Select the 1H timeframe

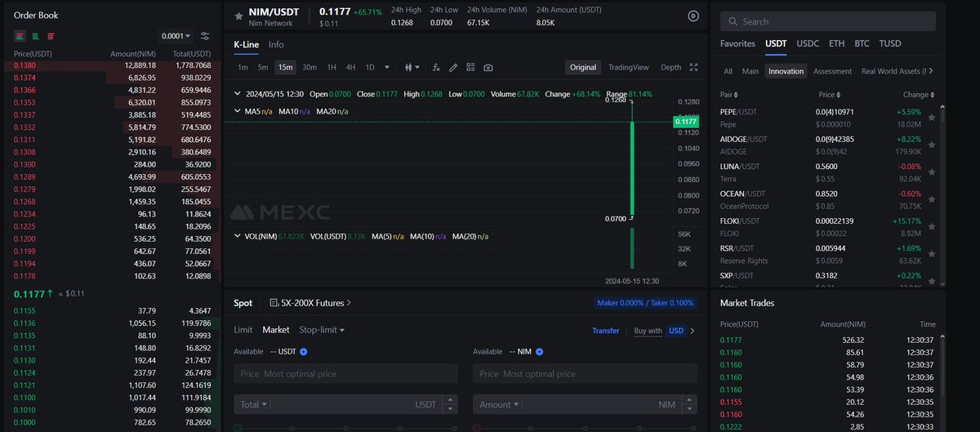pyautogui.click(x=332, y=67)
